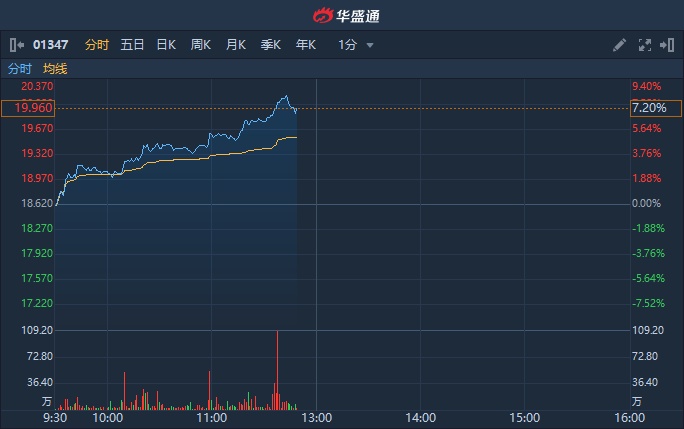
Task: Switch to the 五日 tab
Action: 132,45
